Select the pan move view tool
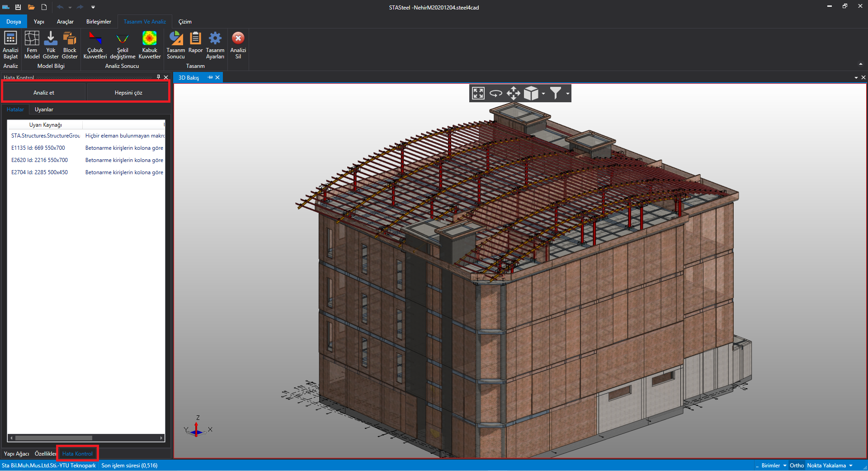Screen dimensions: 868x471 [514, 93]
